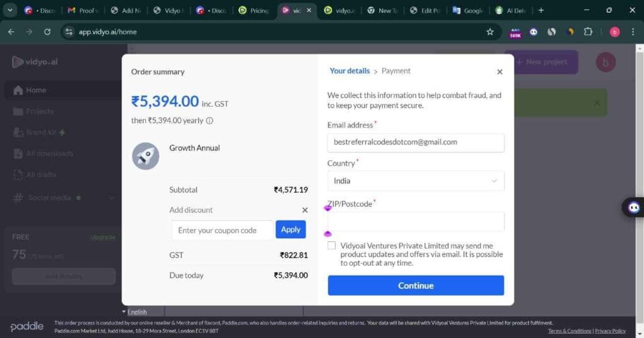
Task: Open Terms & Conditions link
Action: (570, 331)
